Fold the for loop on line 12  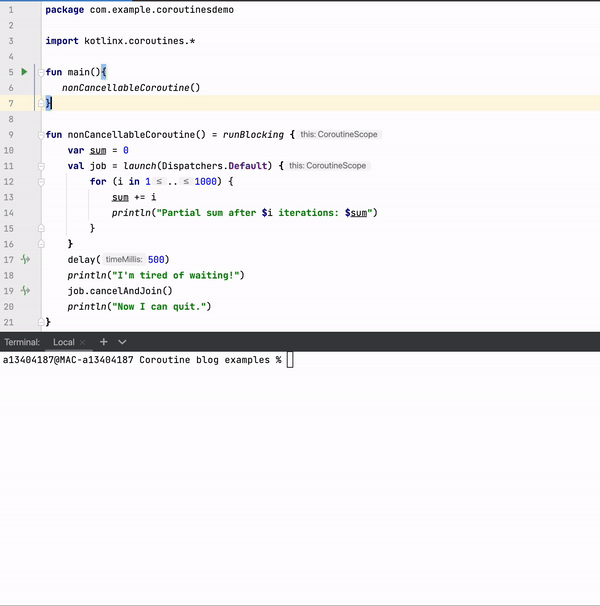42,181
